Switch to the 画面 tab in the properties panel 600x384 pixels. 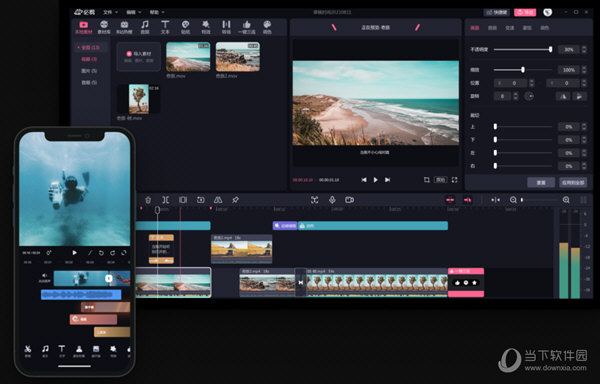[x=474, y=28]
